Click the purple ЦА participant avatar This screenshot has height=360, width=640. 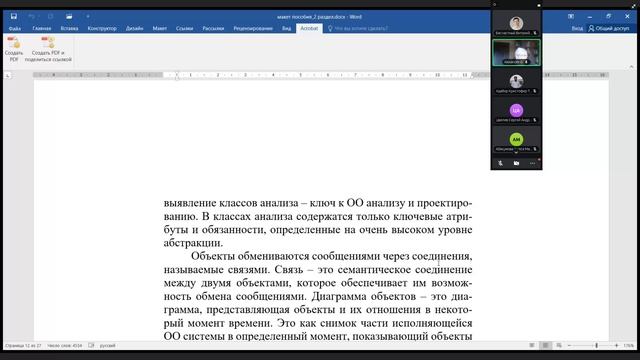click(x=516, y=110)
